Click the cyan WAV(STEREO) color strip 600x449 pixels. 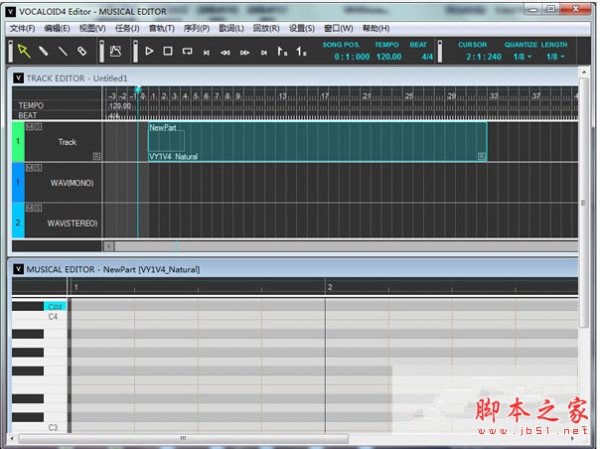click(x=18, y=222)
